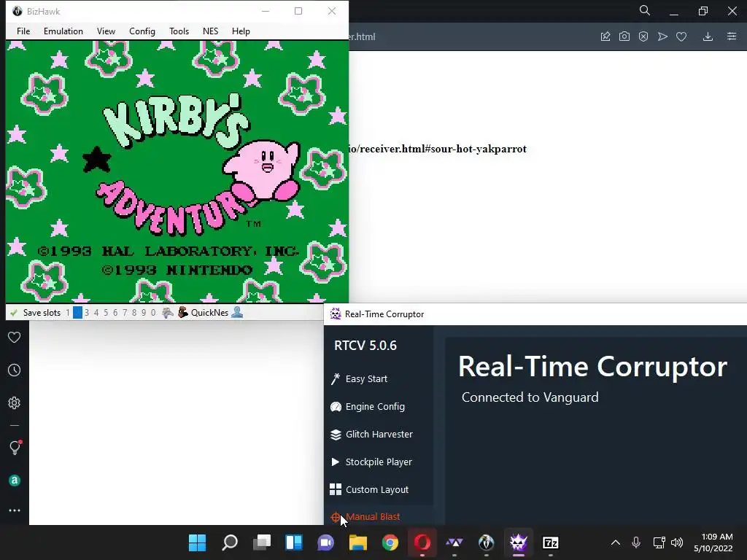Click the green checkmark status icon in BizHawk
The height and width of the screenshot is (560, 747).
(x=14, y=313)
